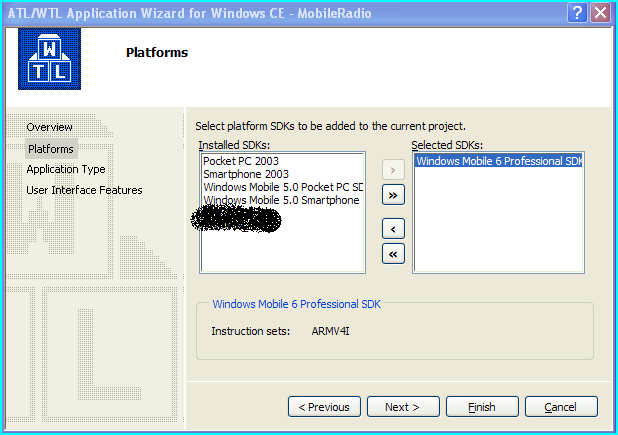Open the User Interface Features page

point(84,190)
